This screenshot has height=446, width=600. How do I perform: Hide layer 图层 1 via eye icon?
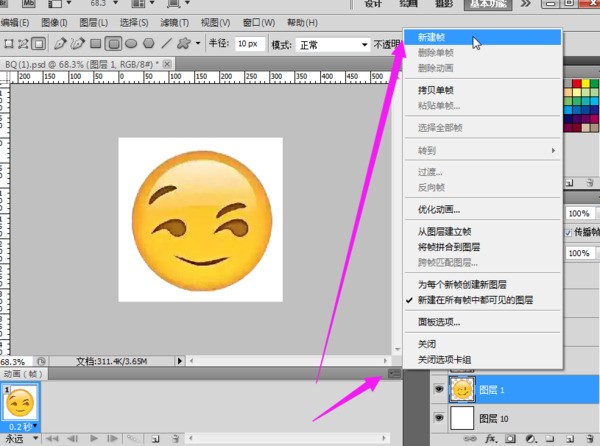437,388
